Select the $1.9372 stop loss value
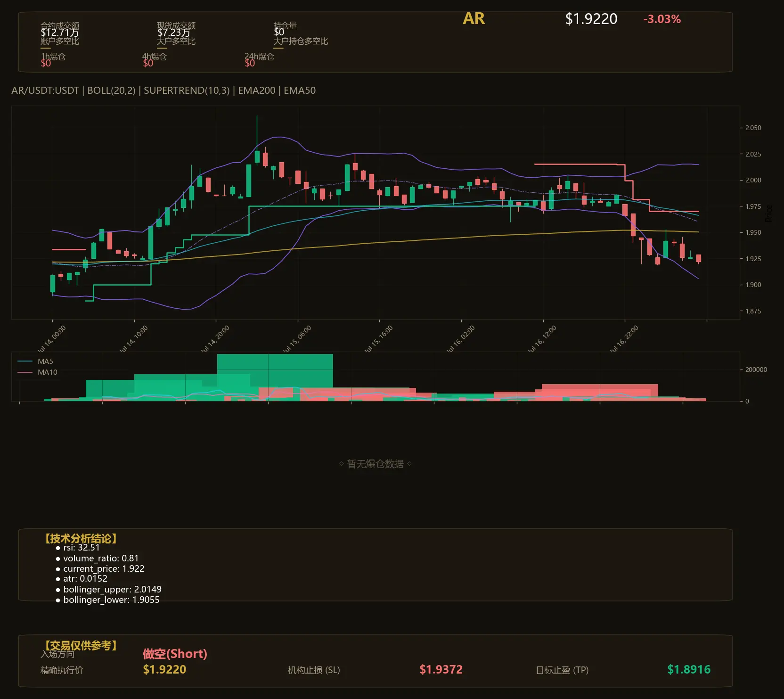The height and width of the screenshot is (699, 784). (x=441, y=669)
